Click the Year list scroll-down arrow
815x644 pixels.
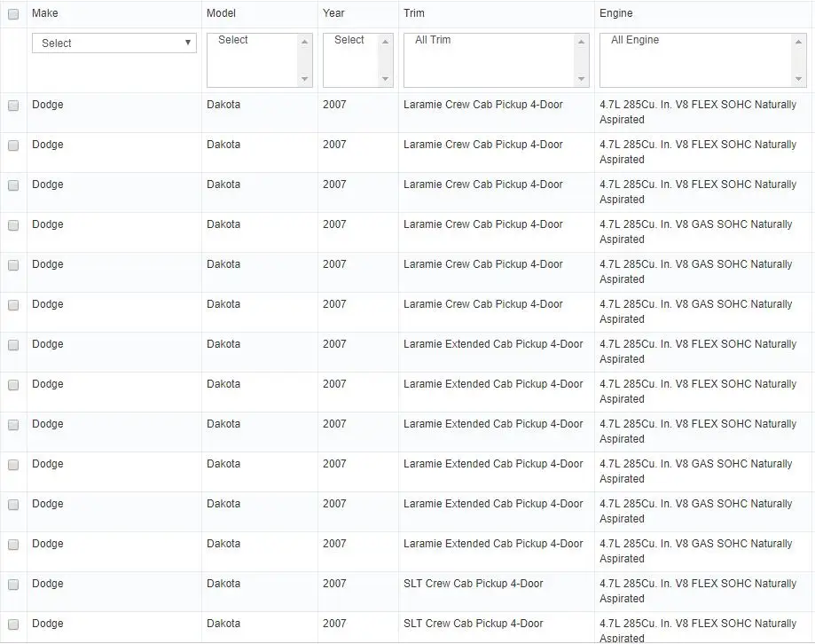pos(385,79)
